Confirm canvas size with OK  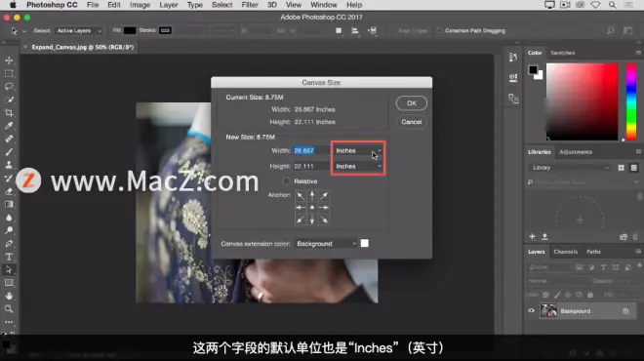coord(412,103)
